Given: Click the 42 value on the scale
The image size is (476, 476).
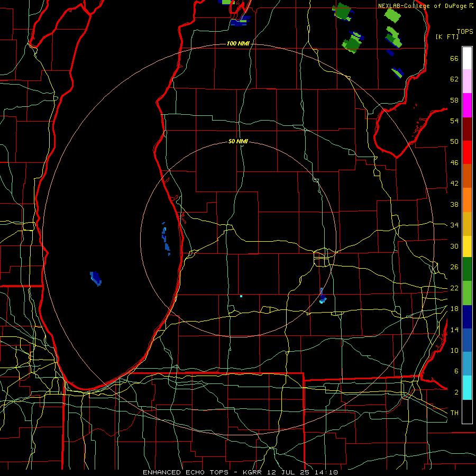Looking at the screenshot, I should 454,184.
